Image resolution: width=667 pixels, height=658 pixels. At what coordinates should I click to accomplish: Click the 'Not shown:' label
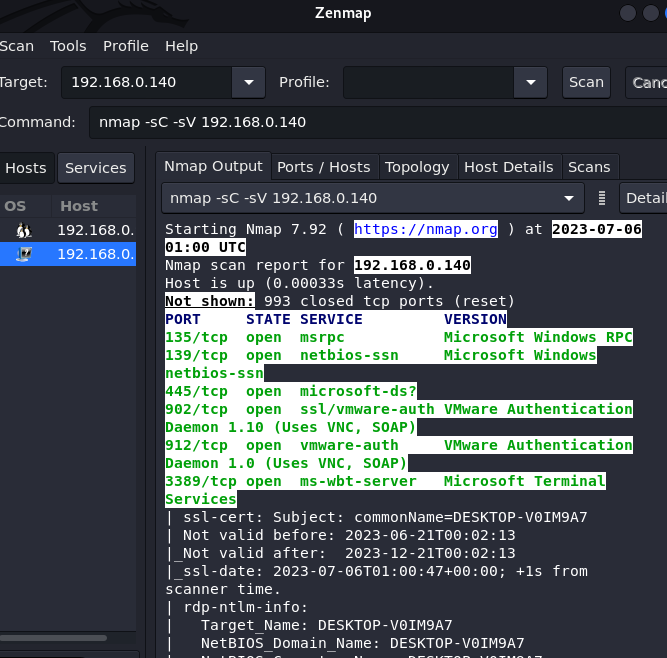(210, 301)
